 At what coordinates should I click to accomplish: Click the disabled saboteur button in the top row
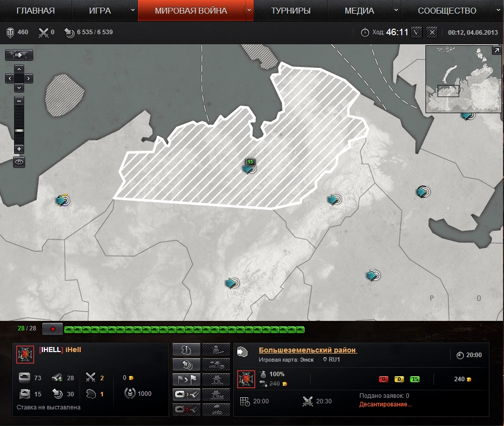[217, 349]
